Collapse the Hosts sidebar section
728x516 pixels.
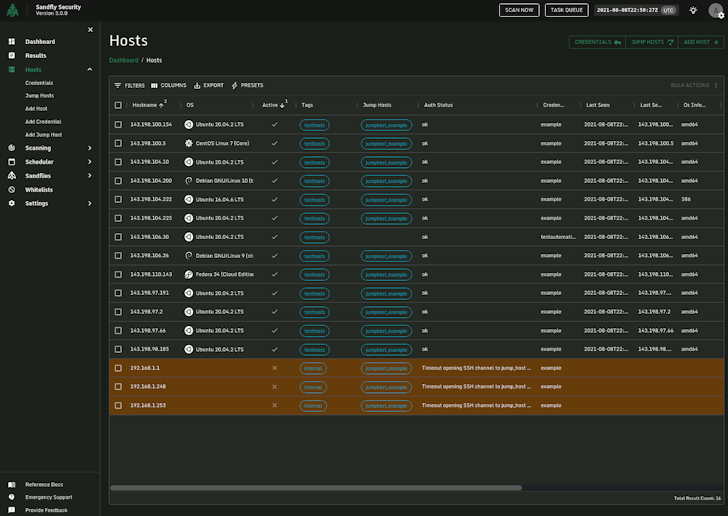point(90,70)
